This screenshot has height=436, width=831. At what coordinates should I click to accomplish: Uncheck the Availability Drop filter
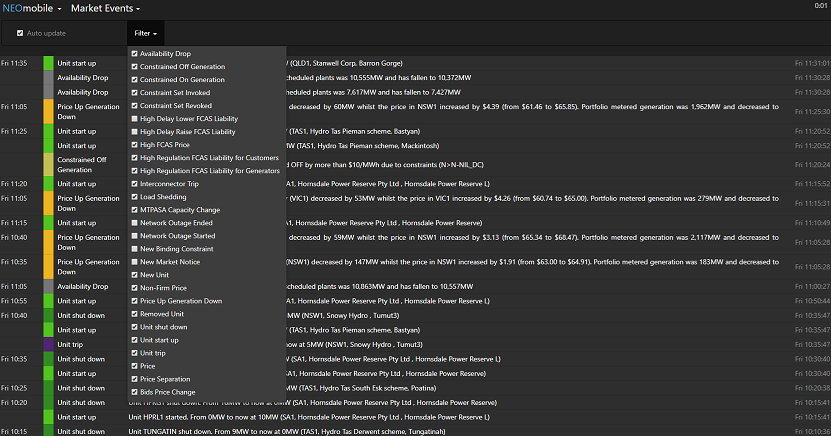tap(135, 54)
